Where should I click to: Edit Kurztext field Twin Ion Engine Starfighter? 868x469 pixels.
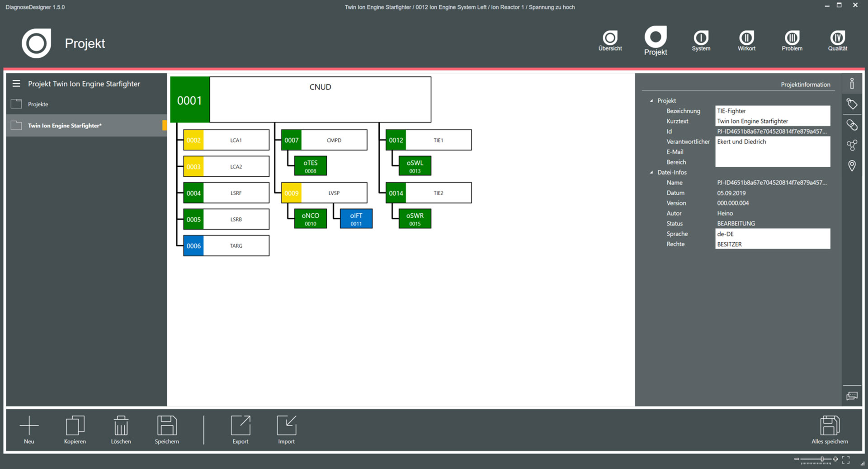pos(772,121)
